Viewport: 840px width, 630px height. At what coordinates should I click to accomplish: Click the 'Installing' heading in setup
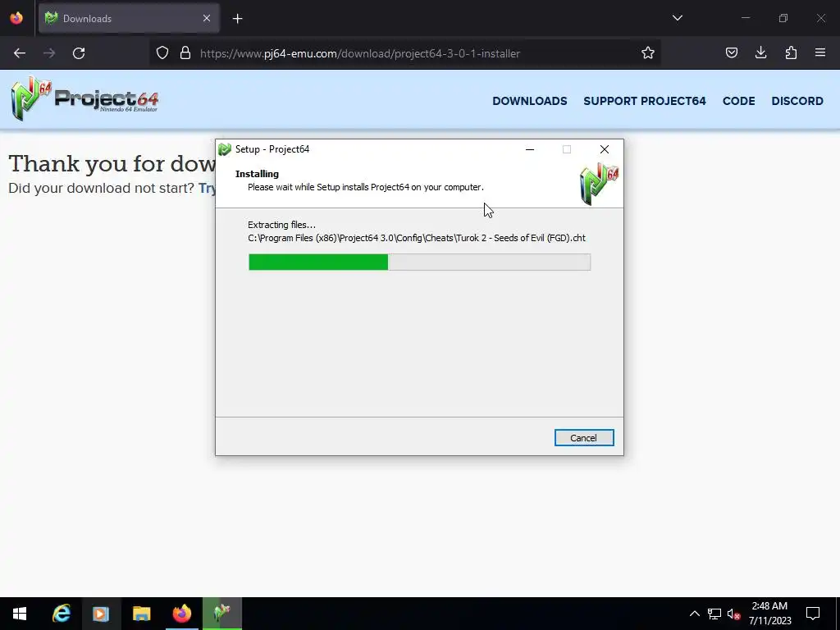coord(257,174)
